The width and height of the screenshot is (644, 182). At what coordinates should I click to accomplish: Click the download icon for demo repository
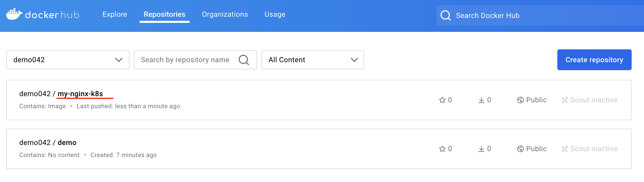pyautogui.click(x=481, y=149)
